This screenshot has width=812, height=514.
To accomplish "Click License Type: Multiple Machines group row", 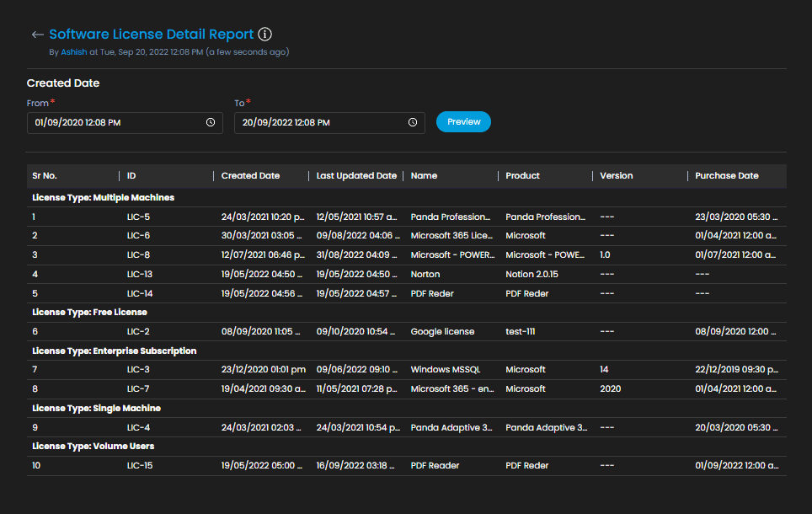I will [x=407, y=197].
